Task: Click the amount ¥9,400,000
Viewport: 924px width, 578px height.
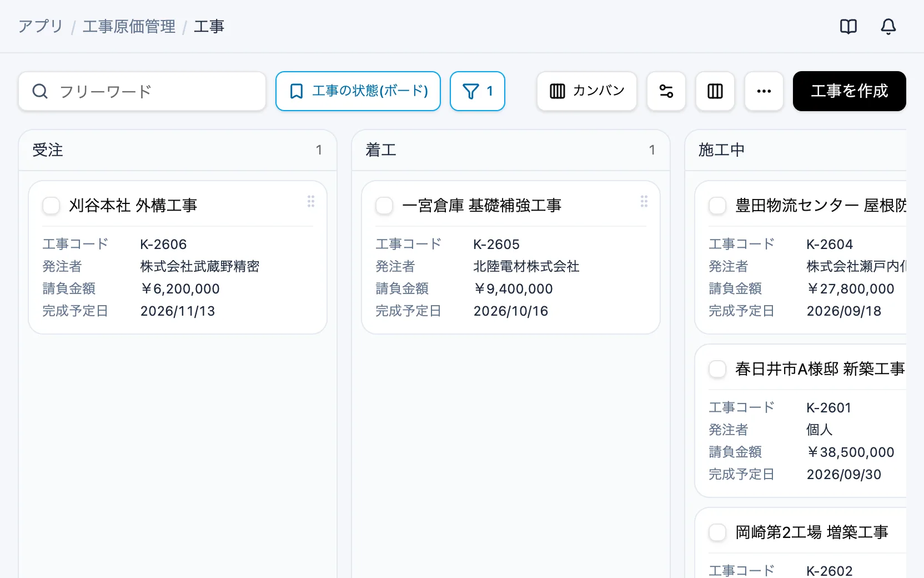Action: coord(513,289)
